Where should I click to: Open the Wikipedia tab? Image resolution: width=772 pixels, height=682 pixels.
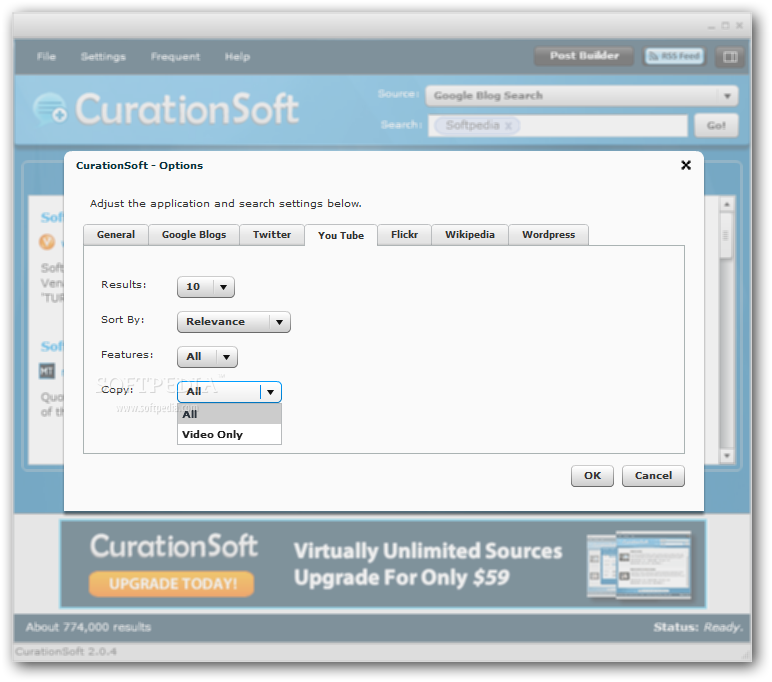tap(470, 235)
